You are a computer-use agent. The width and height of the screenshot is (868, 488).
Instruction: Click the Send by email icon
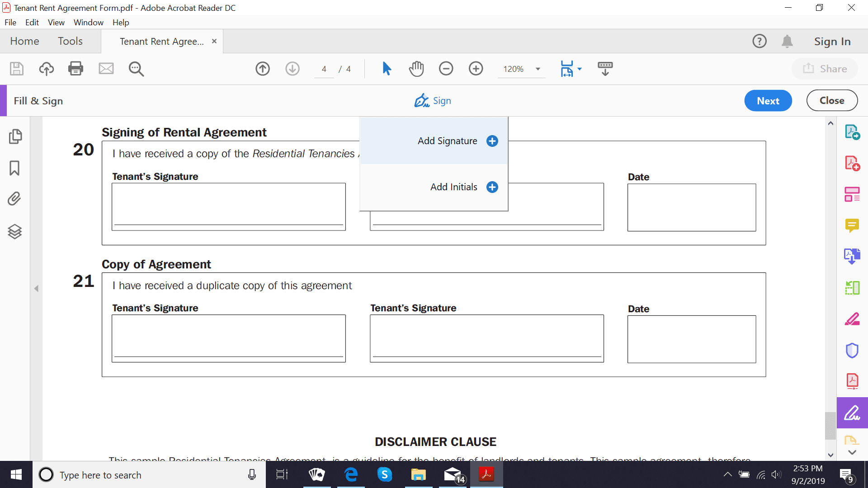coord(105,68)
